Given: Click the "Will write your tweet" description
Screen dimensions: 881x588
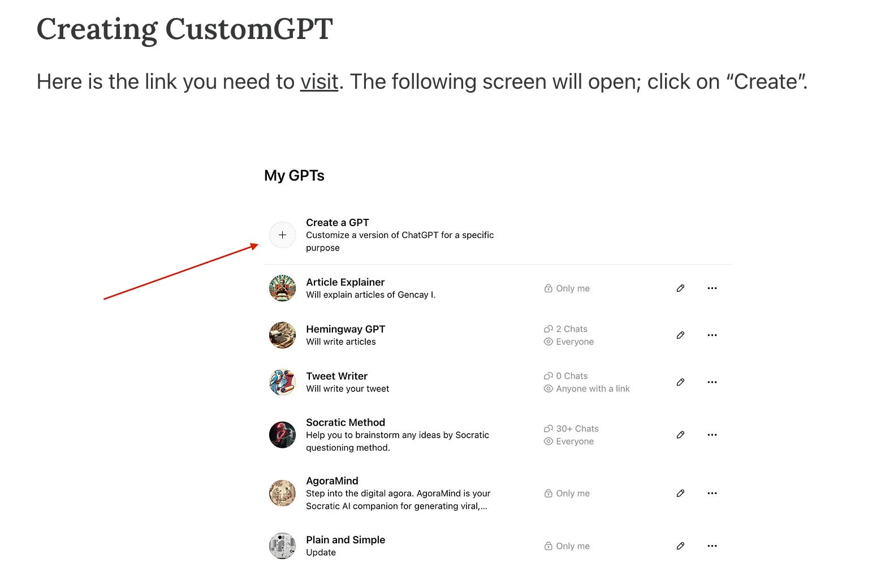Looking at the screenshot, I should [x=348, y=388].
